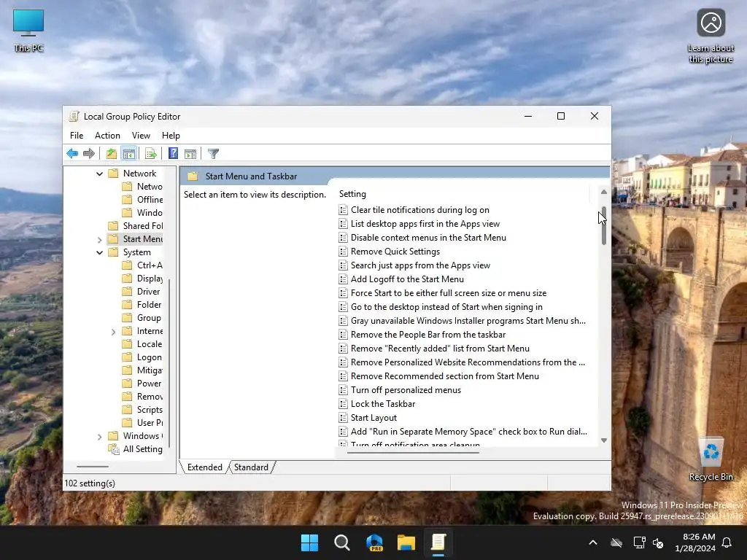The image size is (747, 560).
Task: Open the View menu
Action: click(141, 136)
